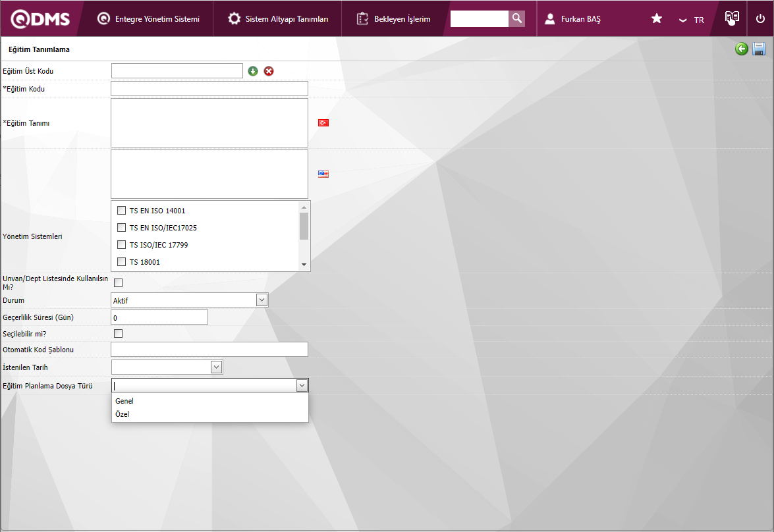The height and width of the screenshot is (532, 774).
Task: Click the Yönetim Sistemleri scrollbar thumb
Action: pyautogui.click(x=304, y=226)
